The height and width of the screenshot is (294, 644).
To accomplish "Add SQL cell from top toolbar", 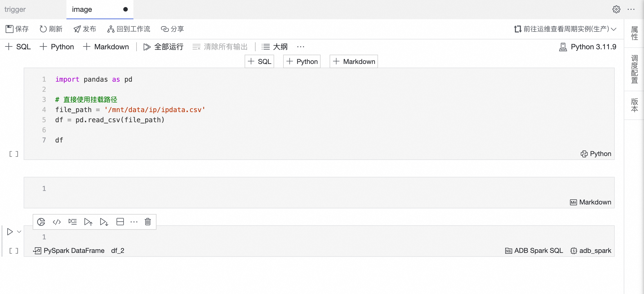I will (18, 47).
